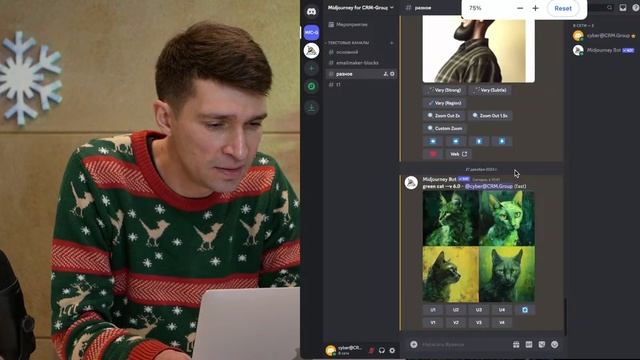Click the pan right arrow button
This screenshot has width=640, height=360.
(456, 141)
